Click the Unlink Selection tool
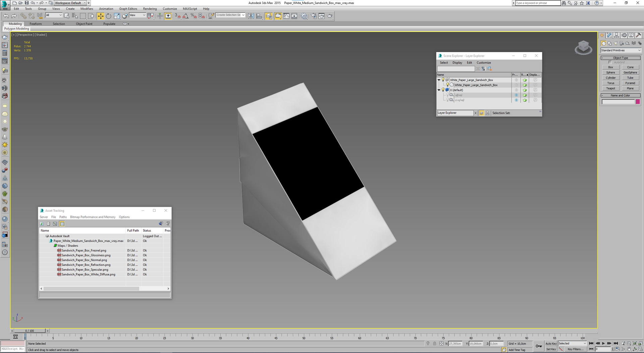Image resolution: width=644 pixels, height=353 pixels. point(32,16)
